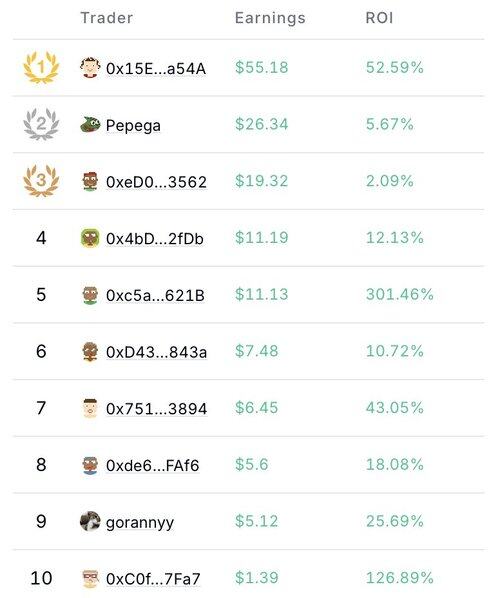Sort by the ROI column header

(379, 18)
